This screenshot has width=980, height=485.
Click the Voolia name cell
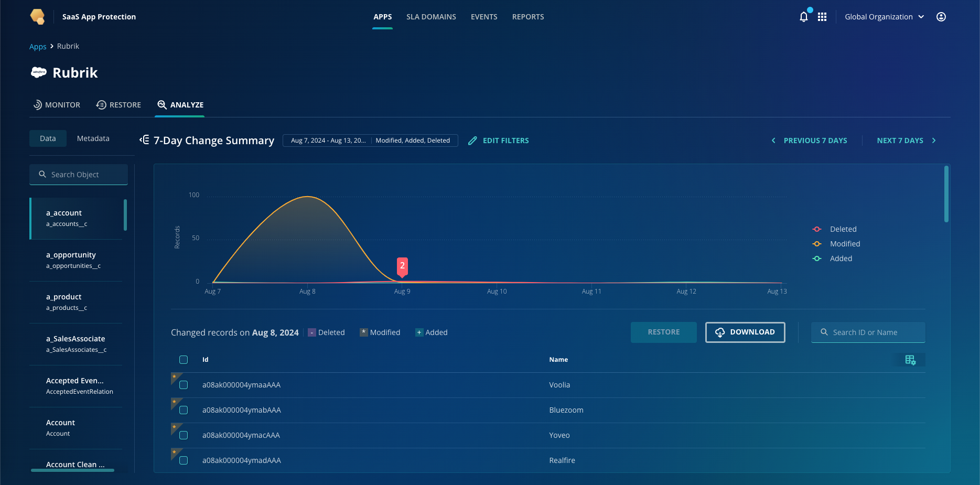point(559,385)
